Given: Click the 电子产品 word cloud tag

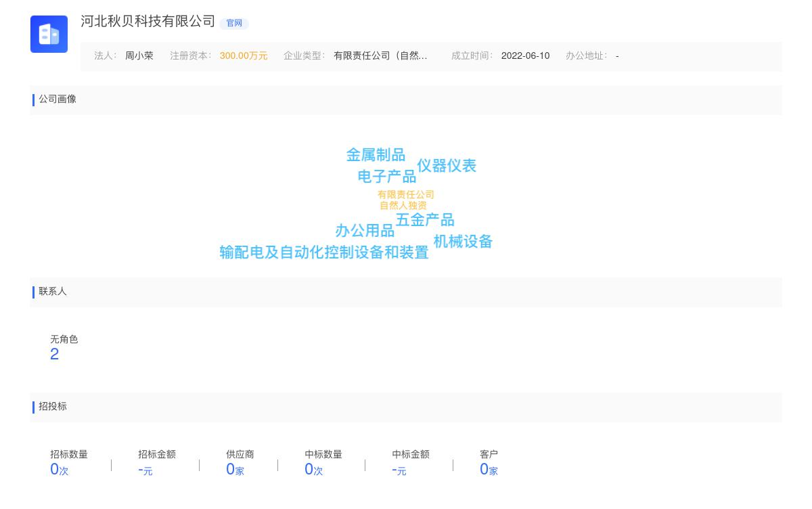Looking at the screenshot, I should 387,177.
